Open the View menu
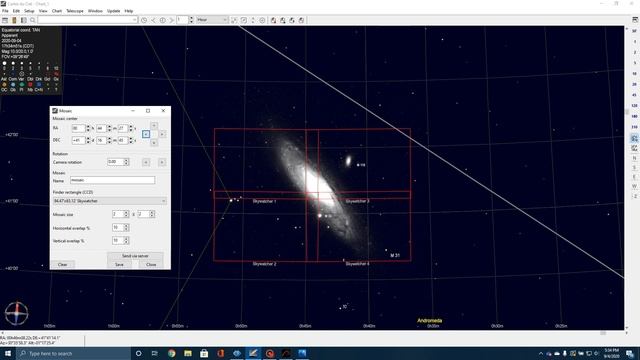 (43, 11)
